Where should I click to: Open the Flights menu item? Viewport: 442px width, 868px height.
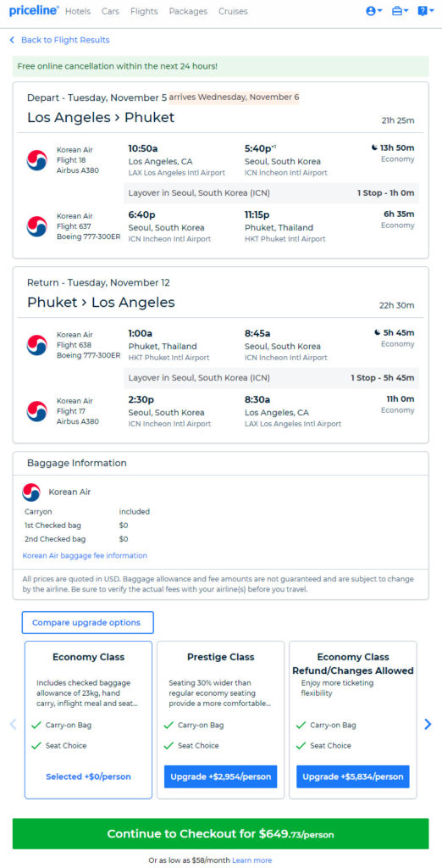tap(144, 11)
